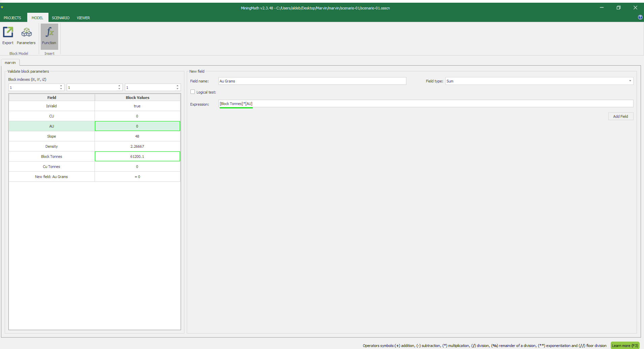The image size is (644, 349).
Task: Click the Add Field button
Action: (x=620, y=116)
